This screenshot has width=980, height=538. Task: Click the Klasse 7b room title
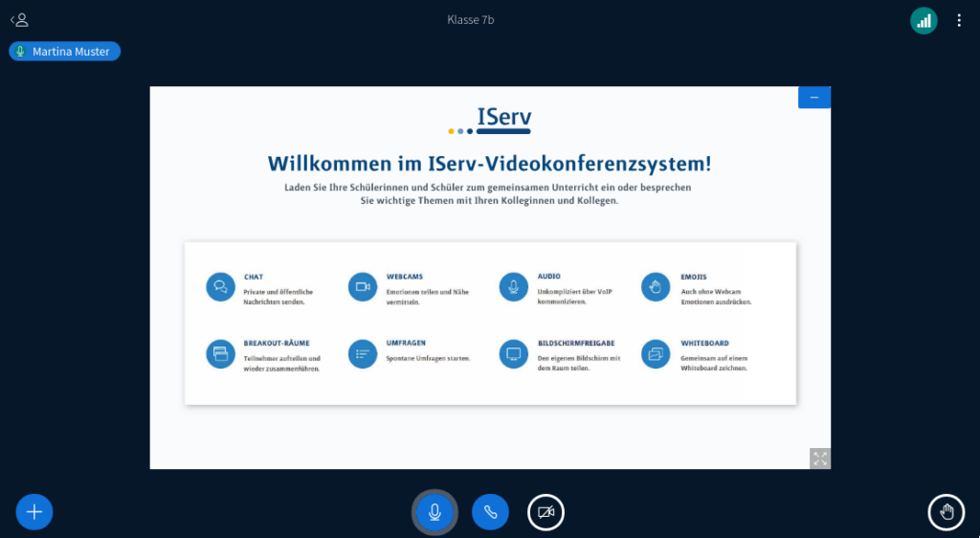click(x=471, y=20)
